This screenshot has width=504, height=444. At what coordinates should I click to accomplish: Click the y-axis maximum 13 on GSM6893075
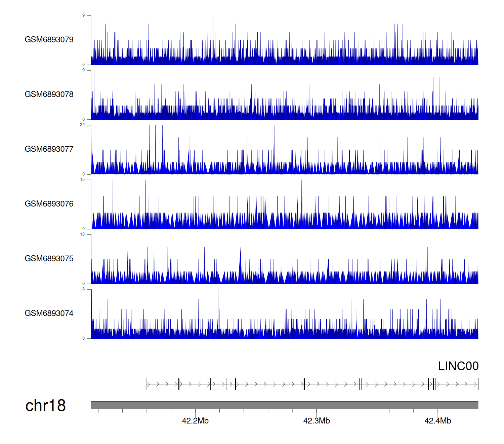coord(82,234)
